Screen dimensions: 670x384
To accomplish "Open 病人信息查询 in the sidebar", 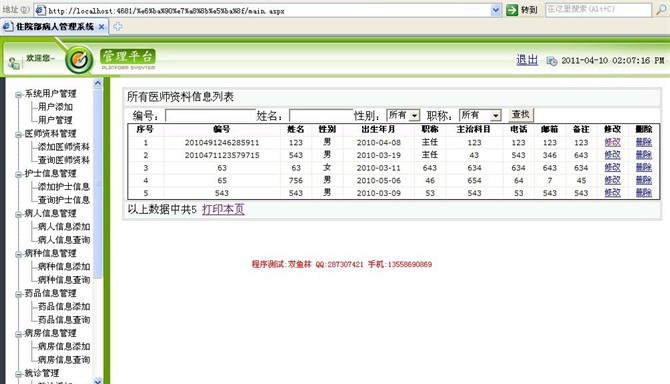I will tap(64, 240).
